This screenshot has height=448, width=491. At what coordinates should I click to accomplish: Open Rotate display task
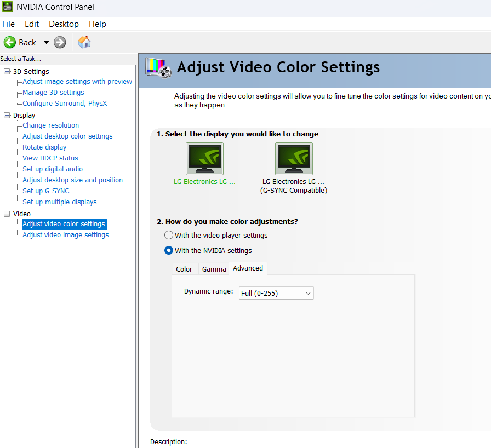tap(44, 147)
